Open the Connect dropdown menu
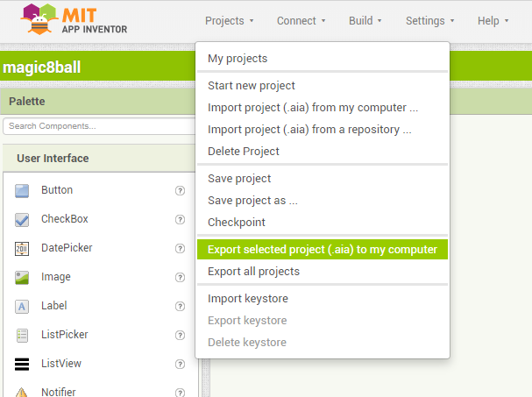Image resolution: width=532 pixels, height=397 pixels. click(301, 21)
